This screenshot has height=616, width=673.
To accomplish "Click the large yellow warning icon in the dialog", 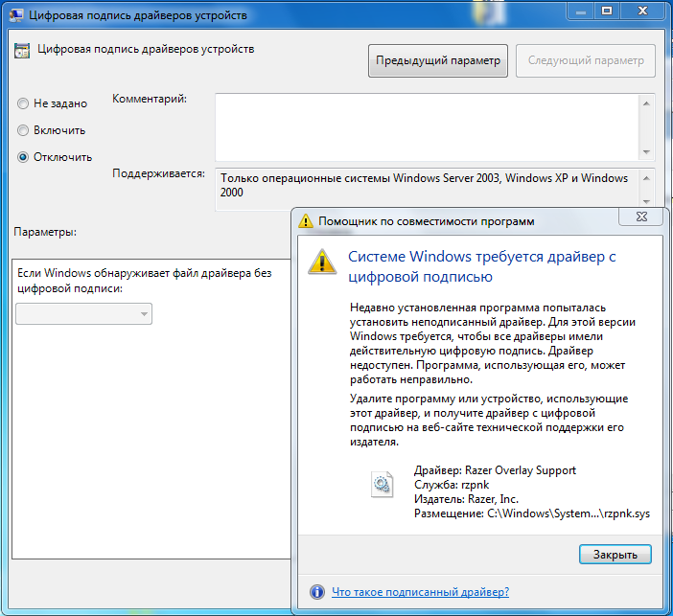I will 322,262.
